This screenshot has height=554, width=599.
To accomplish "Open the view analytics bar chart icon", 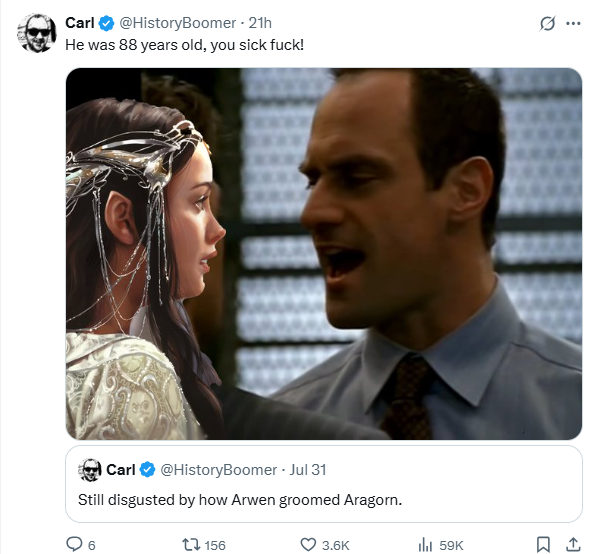I will coord(425,544).
